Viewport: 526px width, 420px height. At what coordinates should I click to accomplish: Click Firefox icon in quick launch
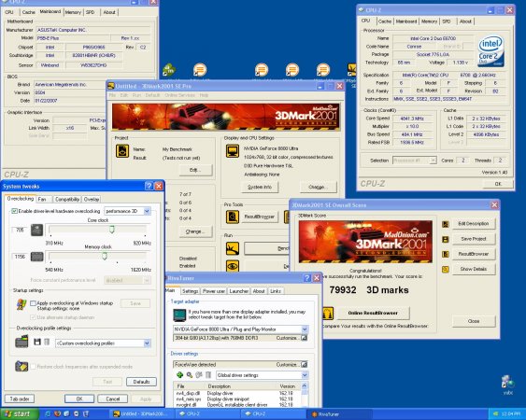tap(57, 414)
